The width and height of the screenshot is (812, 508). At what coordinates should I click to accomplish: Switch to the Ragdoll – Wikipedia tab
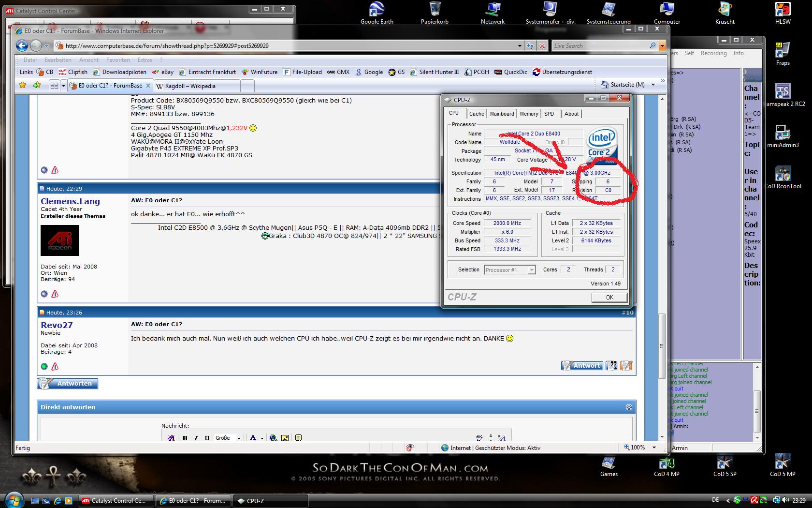point(197,86)
